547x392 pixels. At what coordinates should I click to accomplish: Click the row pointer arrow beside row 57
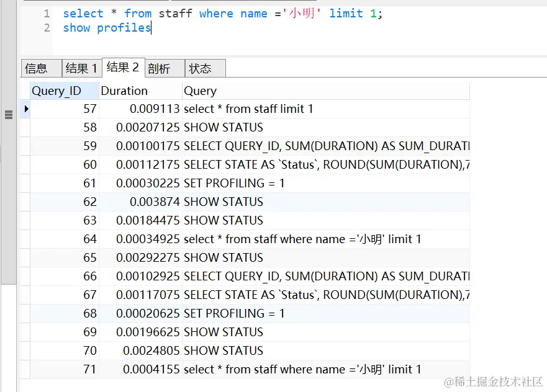coord(26,109)
